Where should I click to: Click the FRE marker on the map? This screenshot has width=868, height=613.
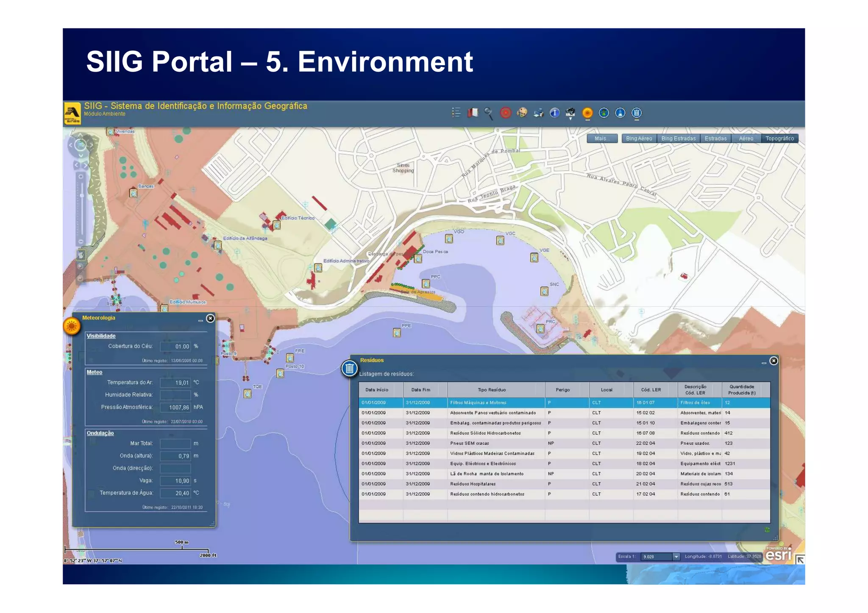[289, 358]
